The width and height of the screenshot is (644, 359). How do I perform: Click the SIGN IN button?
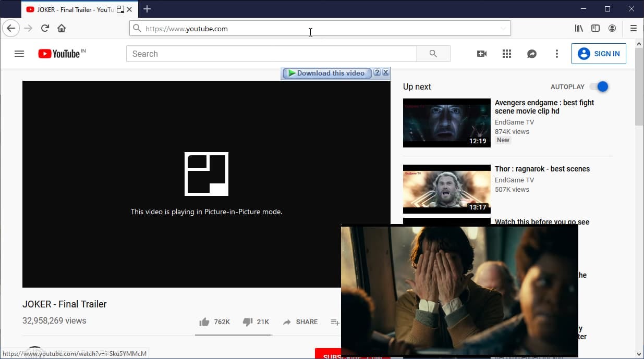(x=599, y=54)
